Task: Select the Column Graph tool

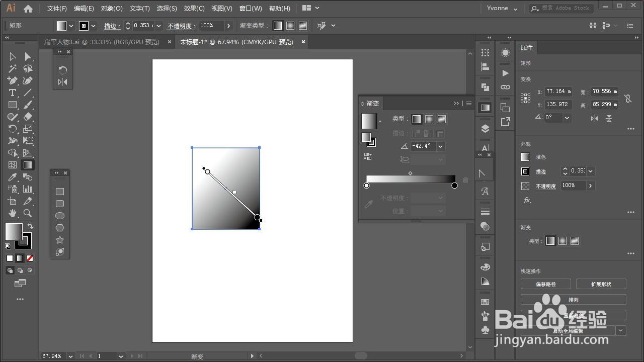Action: [28, 189]
